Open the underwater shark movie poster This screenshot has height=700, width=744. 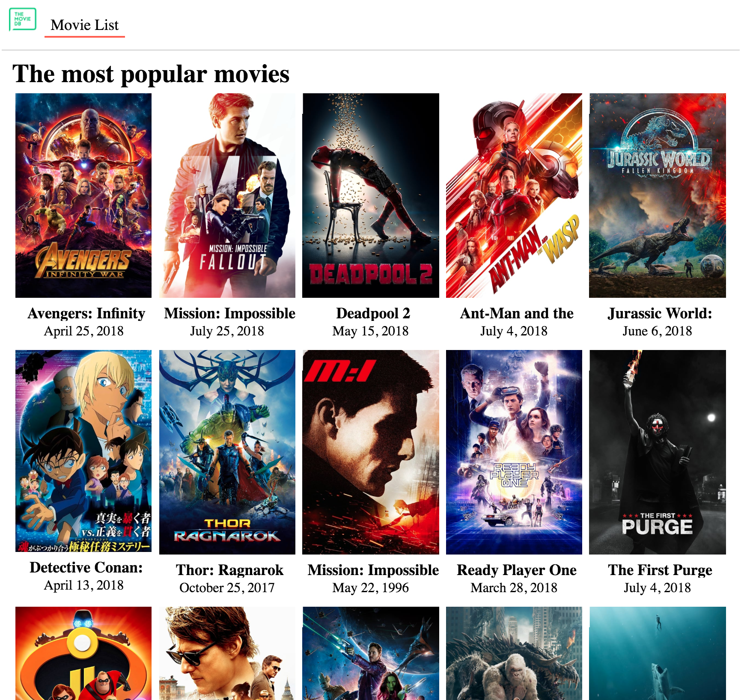click(x=658, y=653)
